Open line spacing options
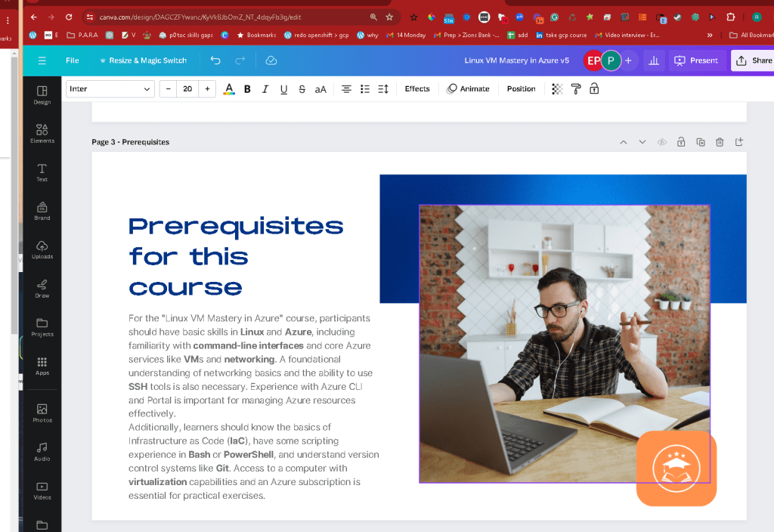The width and height of the screenshot is (774, 532). coord(383,89)
